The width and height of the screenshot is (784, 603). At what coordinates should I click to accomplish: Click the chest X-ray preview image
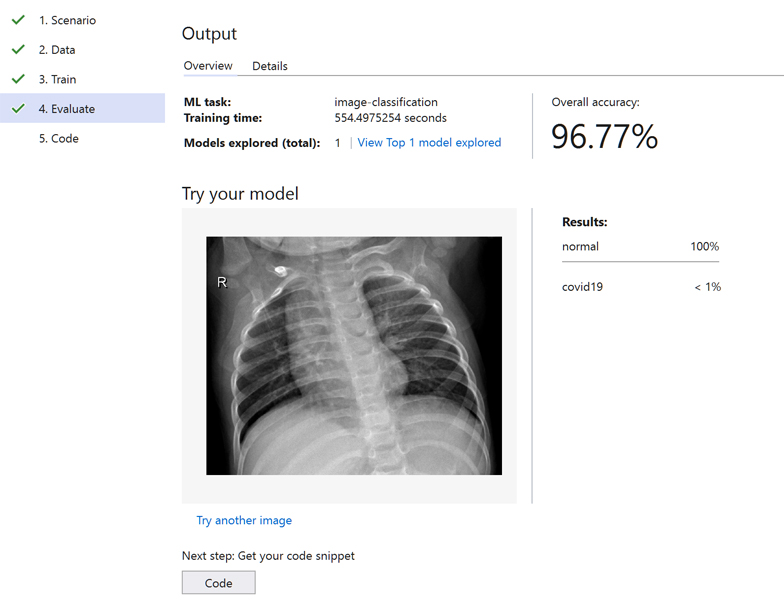pos(353,355)
